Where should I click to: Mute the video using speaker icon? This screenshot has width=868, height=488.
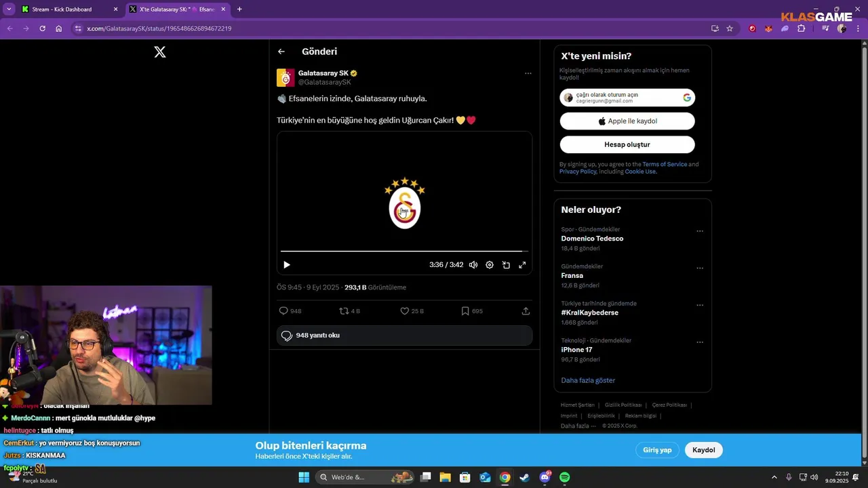click(x=473, y=265)
